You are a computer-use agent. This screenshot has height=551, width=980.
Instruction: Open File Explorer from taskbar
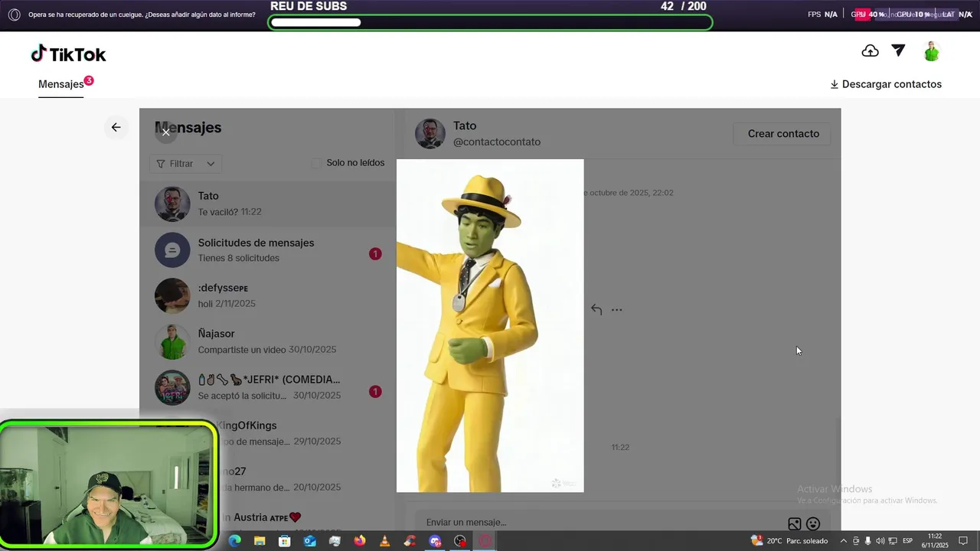click(260, 541)
